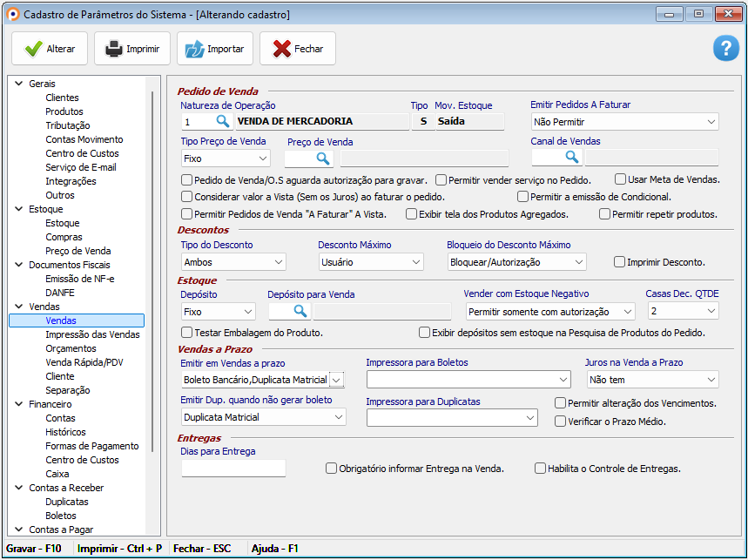This screenshot has height=560, width=748.
Task: Click the Dias para Entrega input field
Action: [233, 469]
